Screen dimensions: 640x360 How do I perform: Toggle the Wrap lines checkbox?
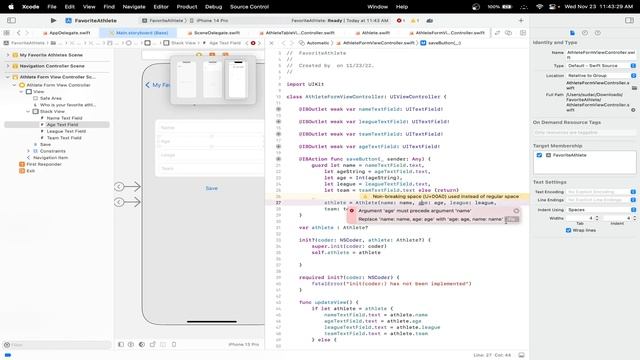(568, 230)
